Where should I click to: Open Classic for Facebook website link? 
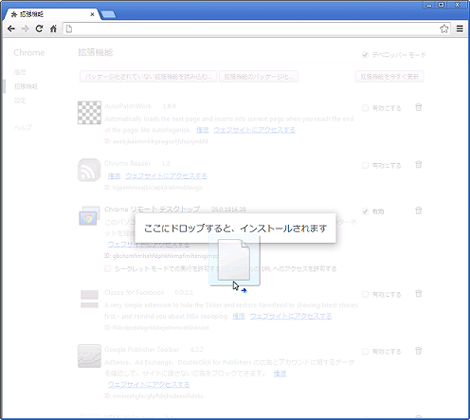point(291,316)
